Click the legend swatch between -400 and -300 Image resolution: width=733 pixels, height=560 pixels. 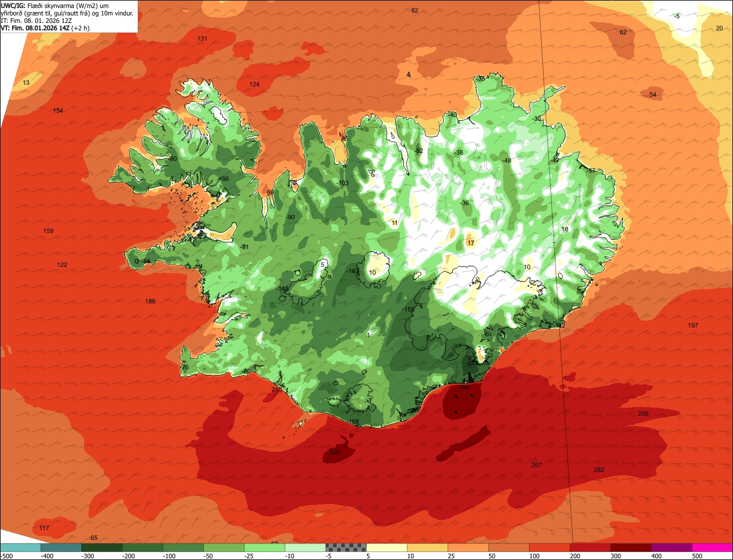coord(61,547)
